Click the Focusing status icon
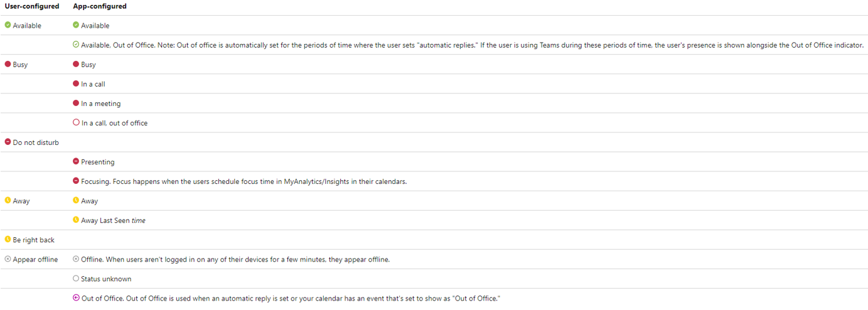868x310 pixels. click(x=76, y=181)
